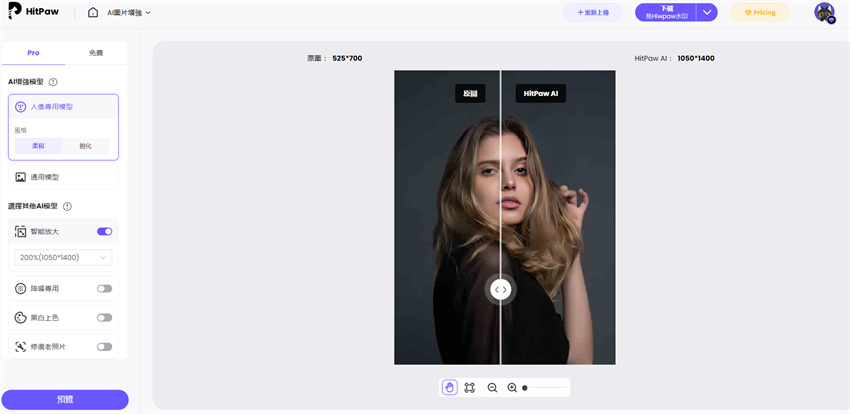Click the home icon in header

tap(93, 13)
